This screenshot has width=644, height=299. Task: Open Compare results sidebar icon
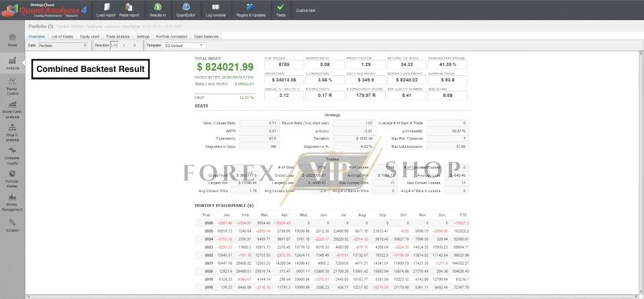[12, 156]
